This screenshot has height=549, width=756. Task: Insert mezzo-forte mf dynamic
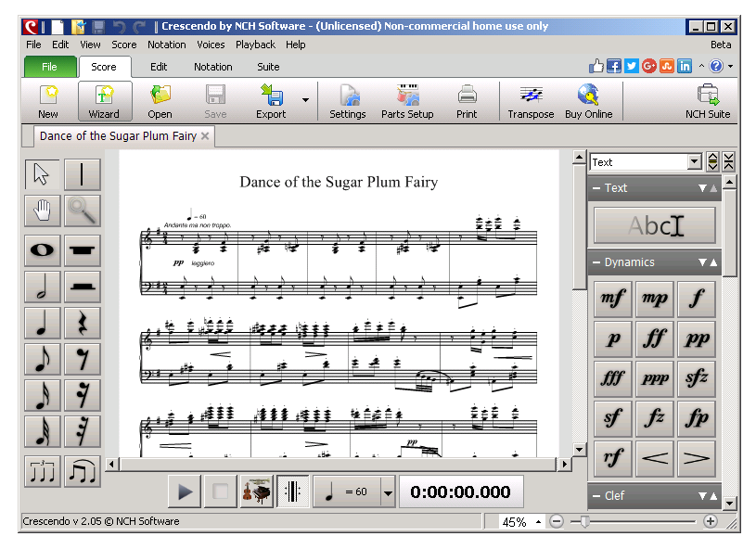[x=613, y=299]
